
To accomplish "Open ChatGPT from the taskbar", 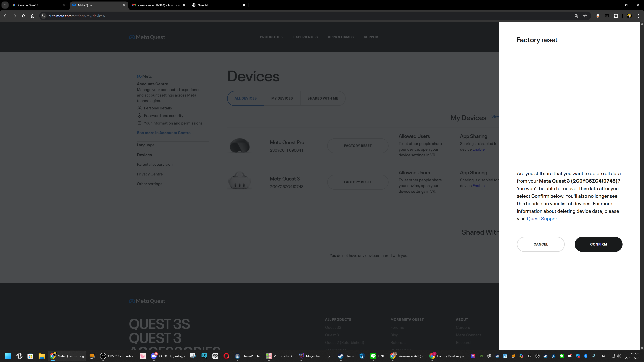I will (x=19, y=356).
